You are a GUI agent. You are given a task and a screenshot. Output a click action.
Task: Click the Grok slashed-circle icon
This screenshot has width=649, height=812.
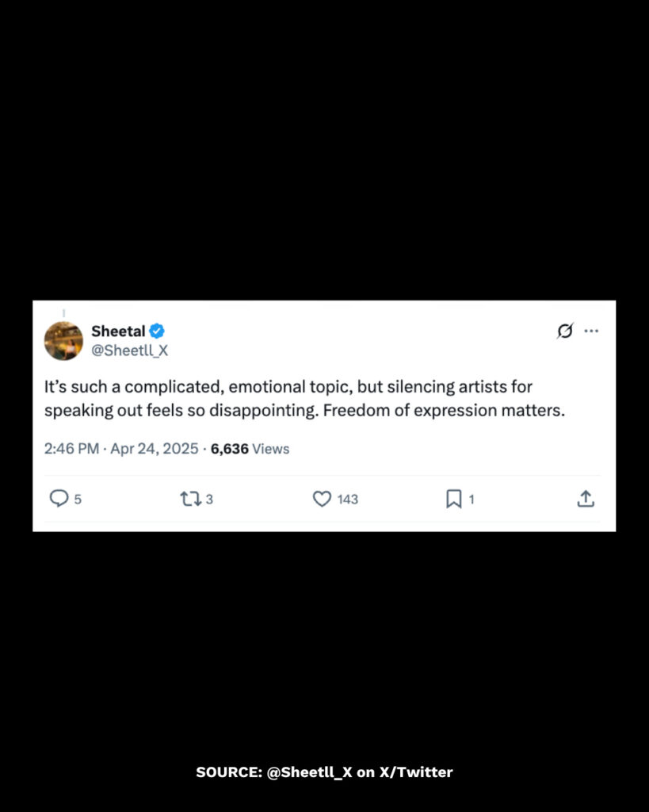pyautogui.click(x=564, y=331)
